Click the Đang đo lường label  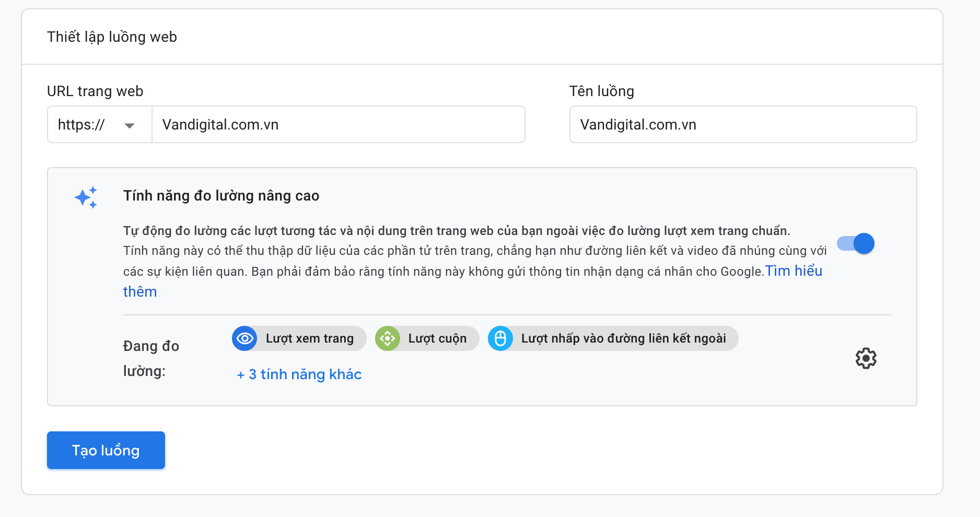coord(151,358)
